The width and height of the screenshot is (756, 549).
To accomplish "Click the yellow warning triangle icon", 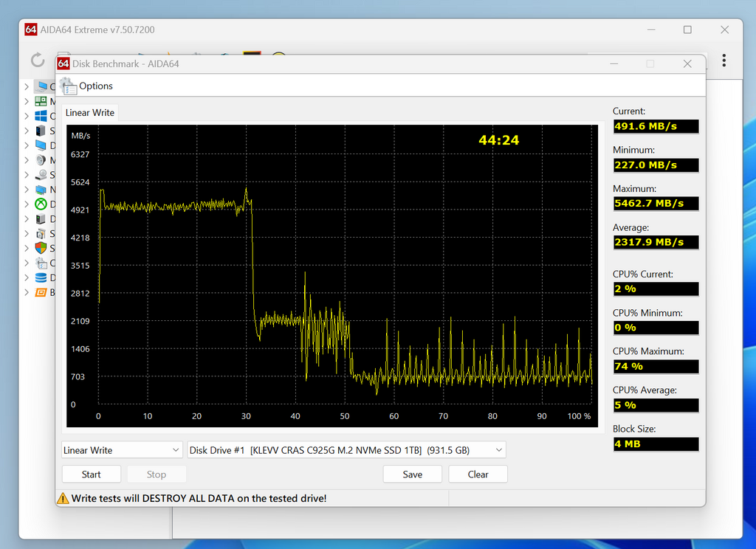I will tap(63, 498).
